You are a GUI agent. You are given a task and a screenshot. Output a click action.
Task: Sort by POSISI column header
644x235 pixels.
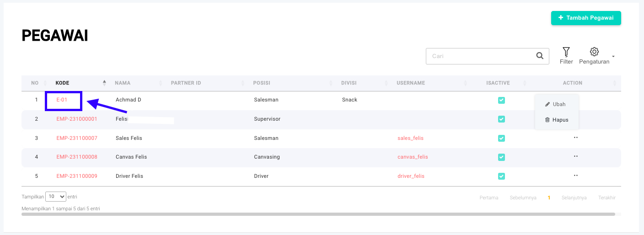[262, 83]
